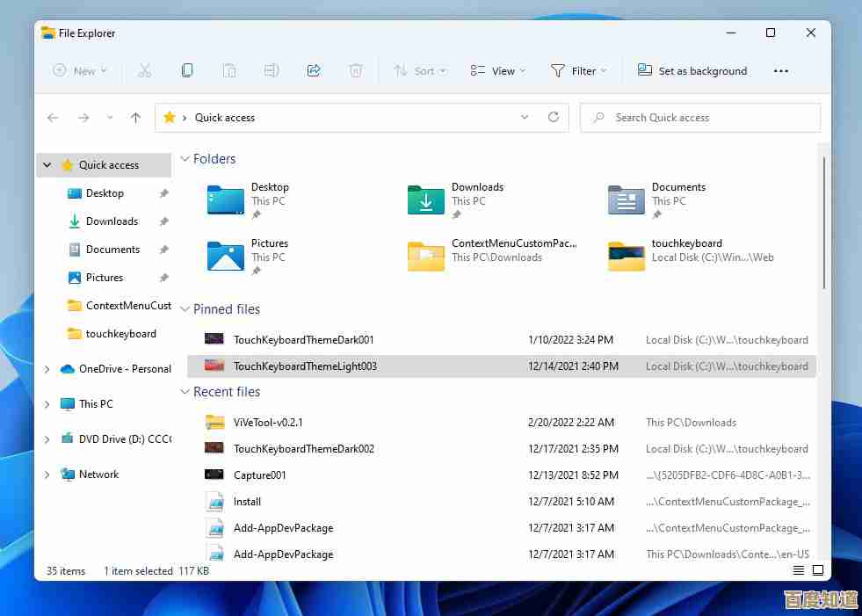This screenshot has height=616, width=862.
Task: Switch to details view icon in status bar
Action: (x=798, y=570)
